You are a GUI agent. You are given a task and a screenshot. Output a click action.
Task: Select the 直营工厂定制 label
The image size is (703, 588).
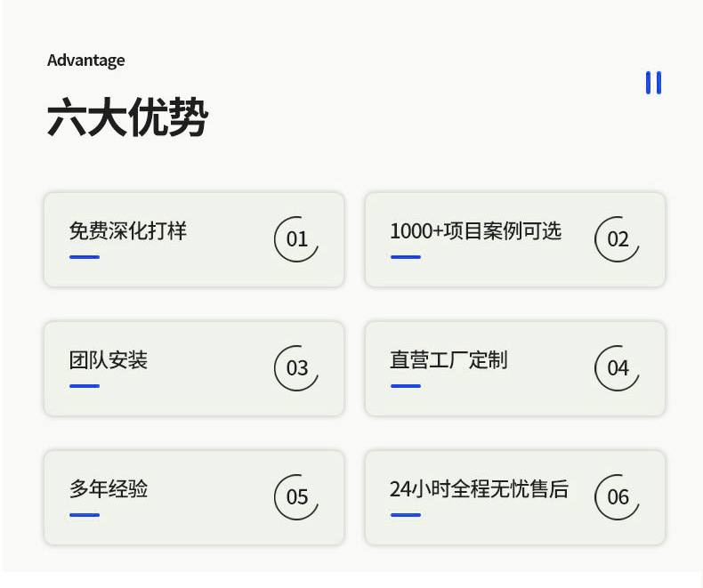tap(448, 360)
